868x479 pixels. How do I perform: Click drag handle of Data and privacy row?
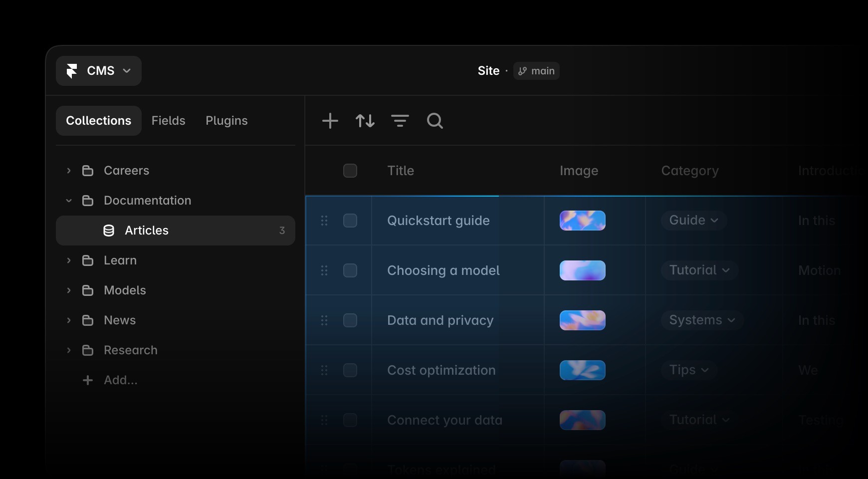click(324, 320)
